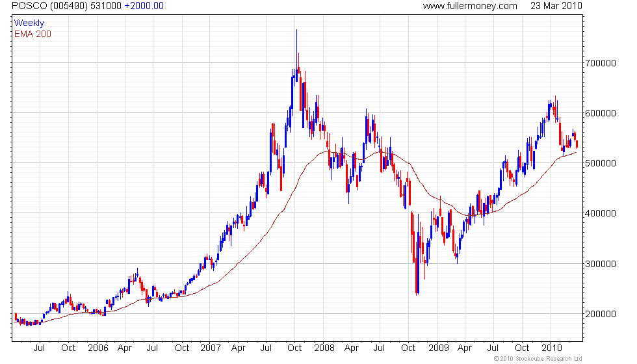
Task: Click the 23 Mar 2010 date
Action: 556,6
